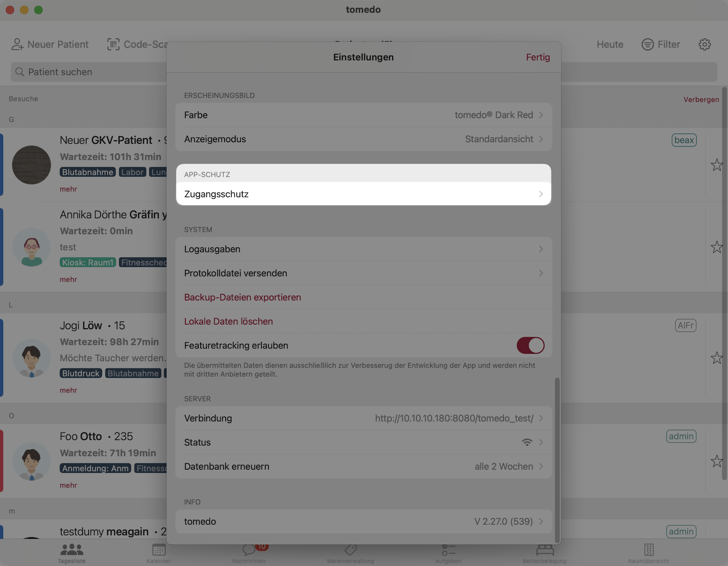Open Kalender icon in bottom bar

click(159, 550)
